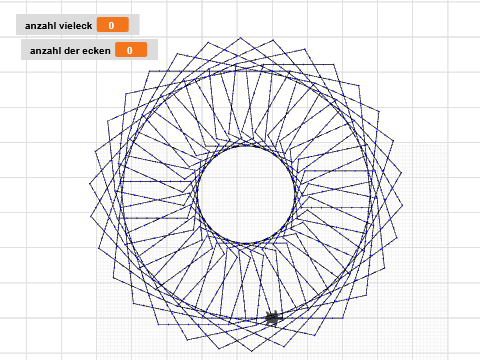Click the leftmost corner of the polygon pattern
This screenshot has width=480, height=360.
click(x=90, y=183)
